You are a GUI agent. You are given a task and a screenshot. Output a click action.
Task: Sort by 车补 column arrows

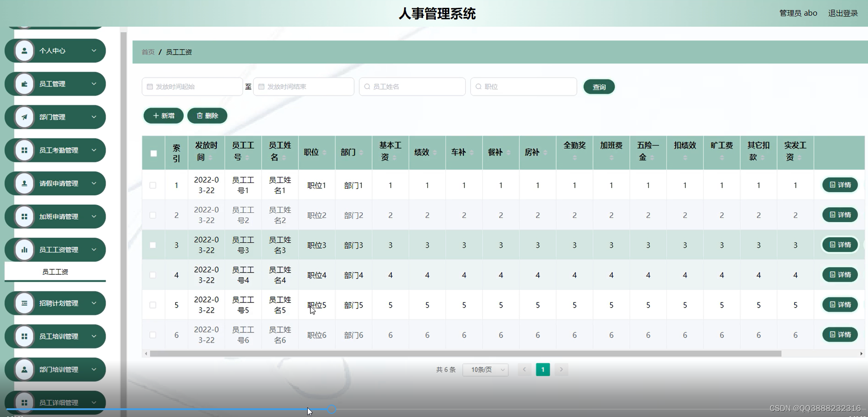coord(472,152)
